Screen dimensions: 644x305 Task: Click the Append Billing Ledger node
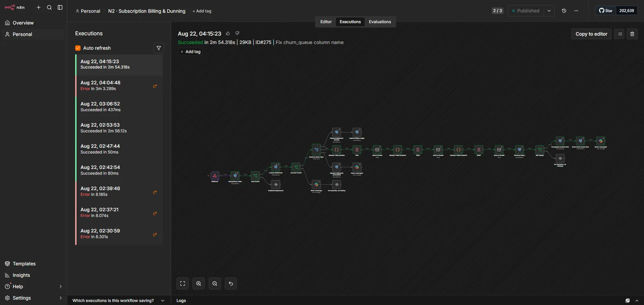[x=357, y=132]
